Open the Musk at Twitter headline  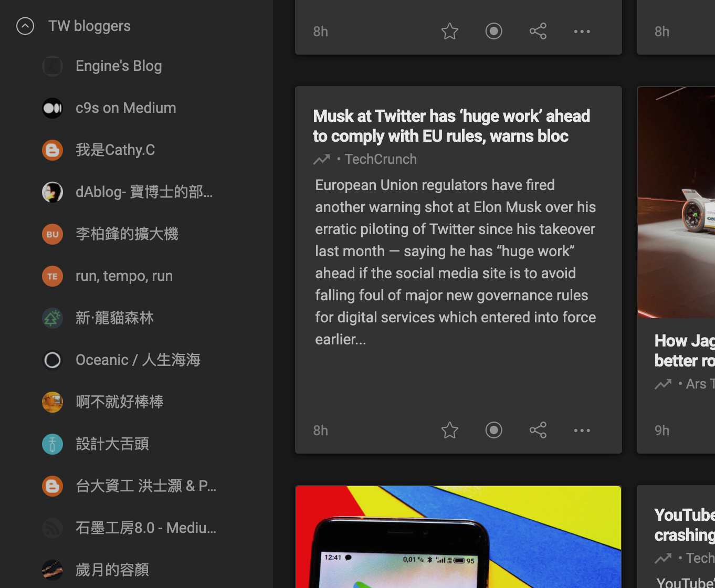[451, 126]
